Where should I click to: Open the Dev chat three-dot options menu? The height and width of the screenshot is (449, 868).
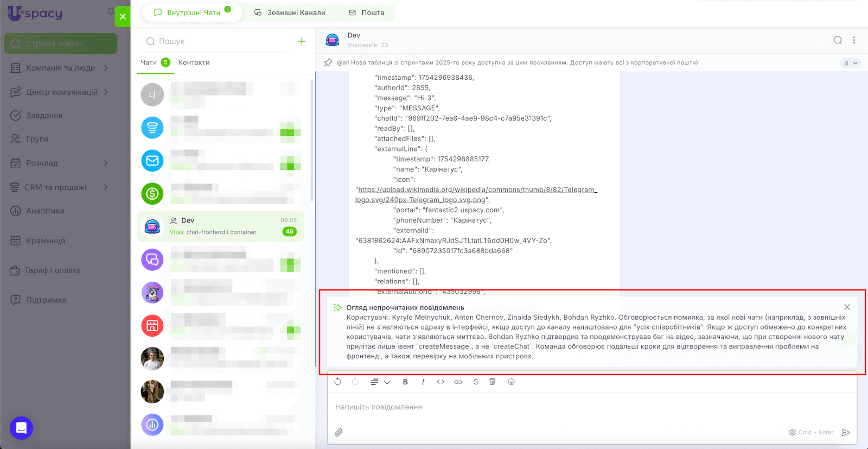854,40
